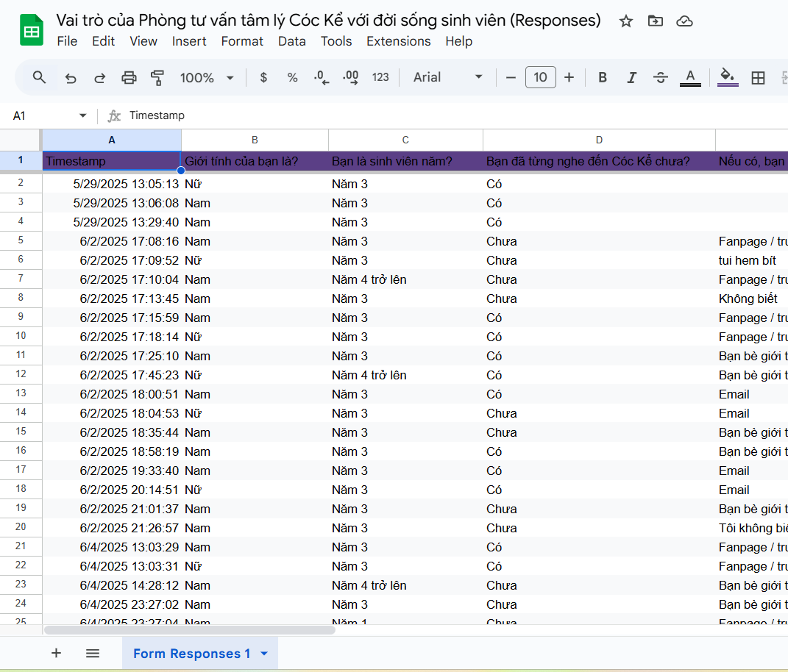Viewport: 788px width, 672px height.
Task: Open the text color picker
Action: 690,77
